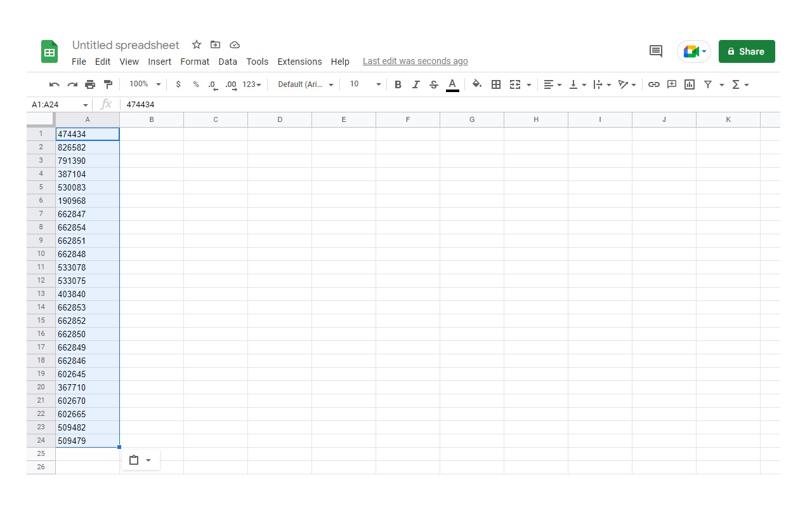Star the Untitled spreadsheet
812x508 pixels.
[197, 44]
